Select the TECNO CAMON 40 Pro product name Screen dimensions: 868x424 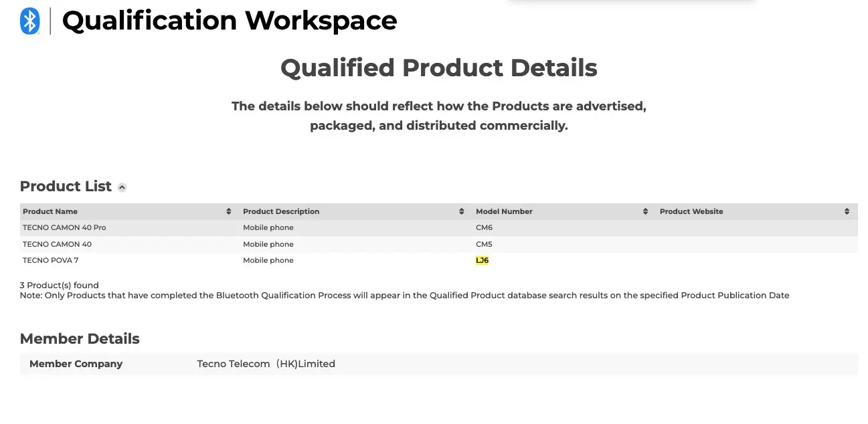point(64,227)
